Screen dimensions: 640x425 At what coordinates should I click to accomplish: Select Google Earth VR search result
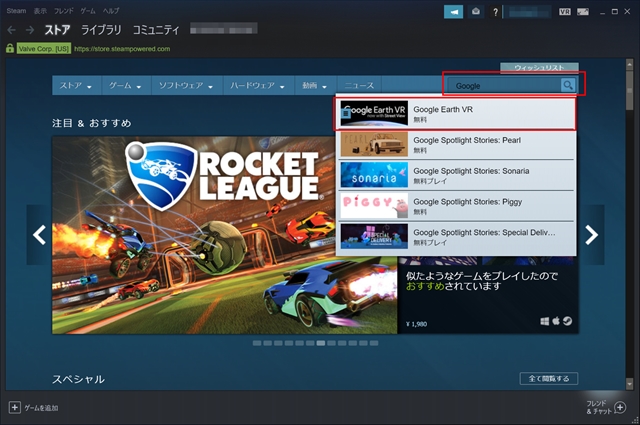click(457, 114)
